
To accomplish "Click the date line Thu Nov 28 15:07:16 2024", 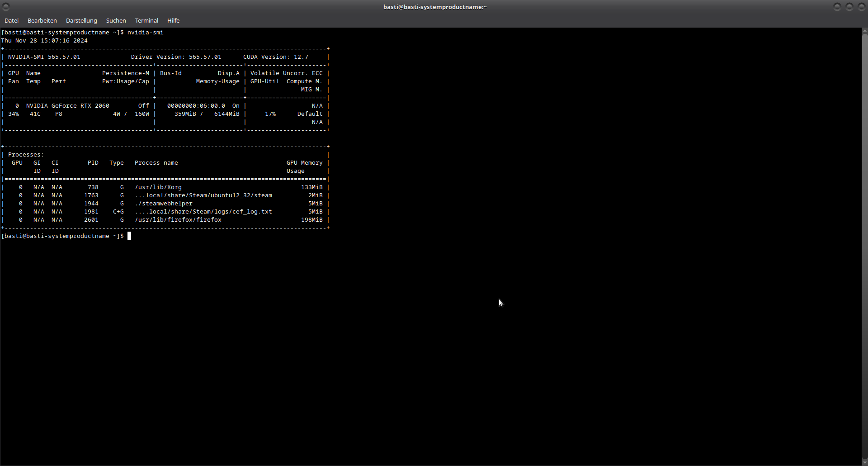I will point(44,41).
